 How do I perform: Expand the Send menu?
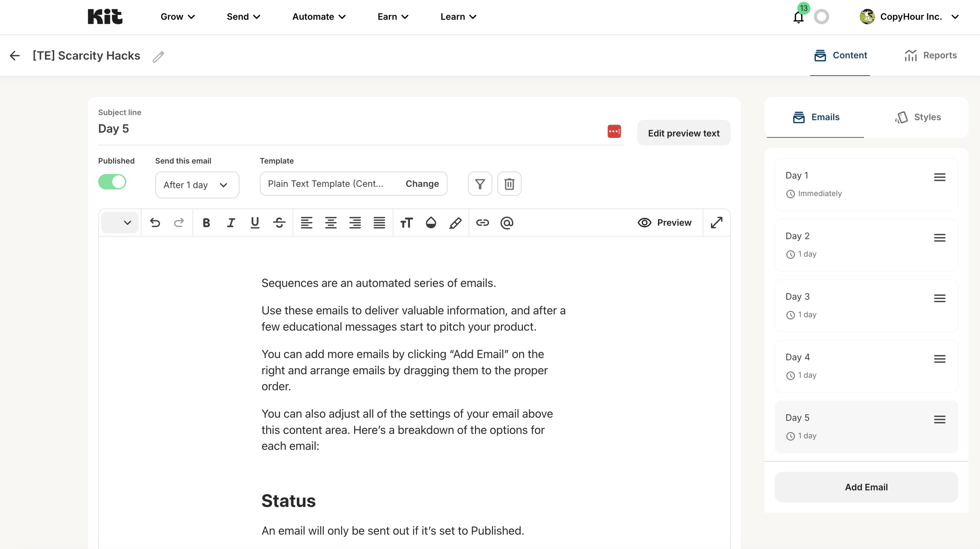(243, 17)
